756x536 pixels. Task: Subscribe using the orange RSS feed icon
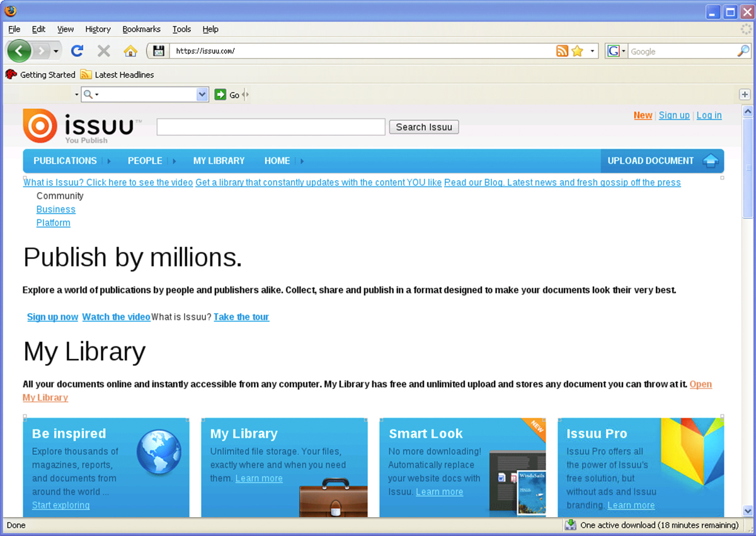(563, 51)
